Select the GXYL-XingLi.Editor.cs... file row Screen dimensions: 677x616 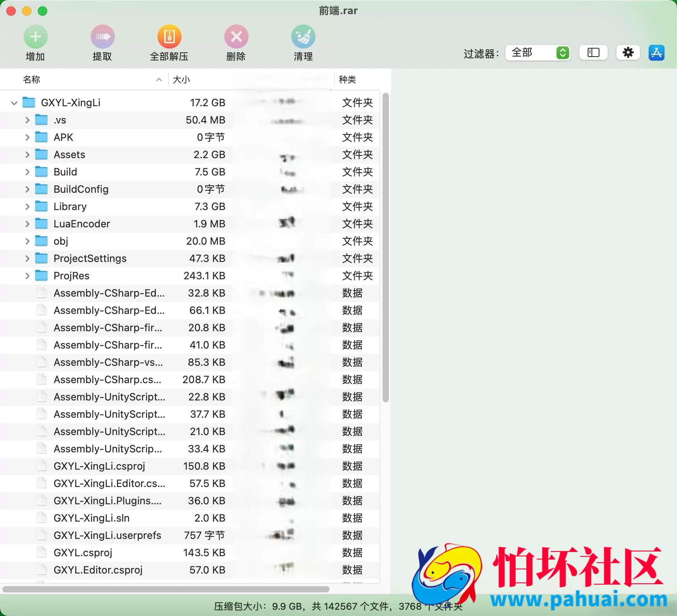coord(190,483)
